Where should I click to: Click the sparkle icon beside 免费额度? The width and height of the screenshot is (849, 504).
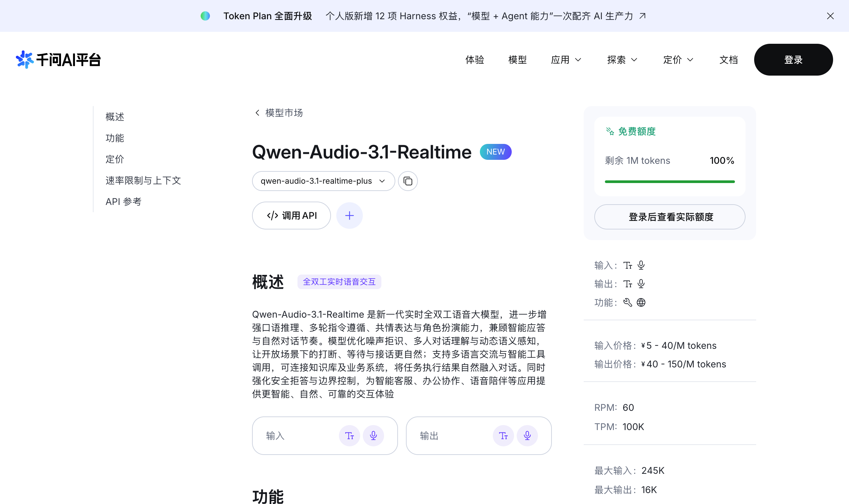[610, 131]
